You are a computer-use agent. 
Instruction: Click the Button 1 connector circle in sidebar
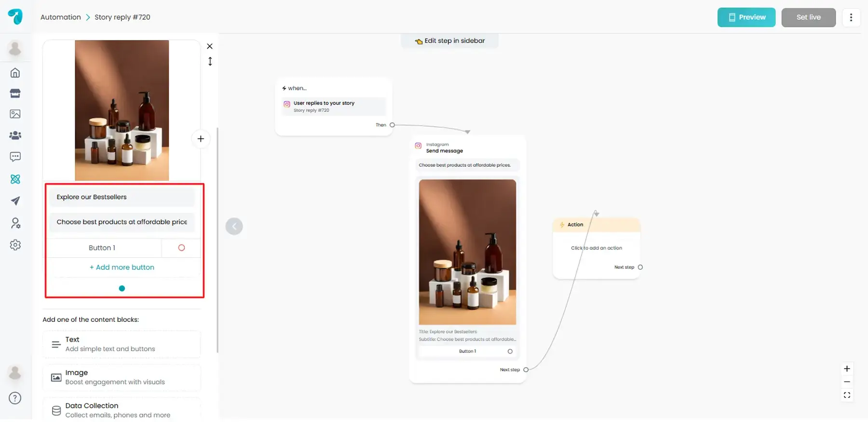pyautogui.click(x=181, y=248)
